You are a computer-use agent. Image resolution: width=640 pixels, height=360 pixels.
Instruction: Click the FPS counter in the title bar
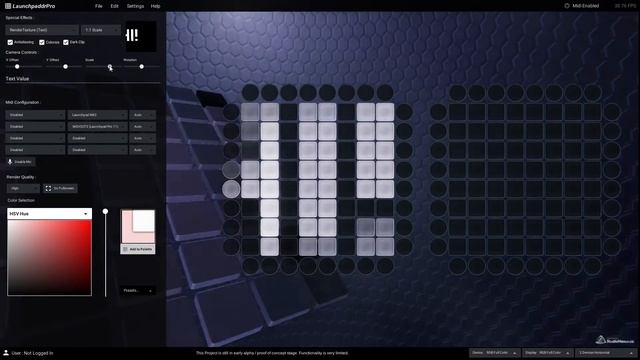625,6
